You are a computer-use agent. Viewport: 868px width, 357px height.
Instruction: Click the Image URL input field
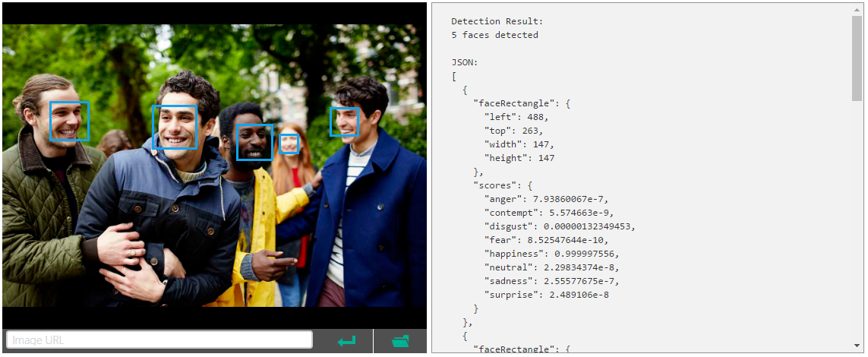coord(159,340)
